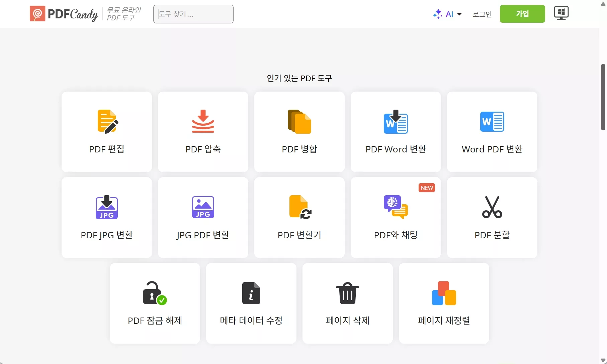Open the PDF 편집 edit tool icon
This screenshot has width=607, height=364.
click(x=108, y=122)
